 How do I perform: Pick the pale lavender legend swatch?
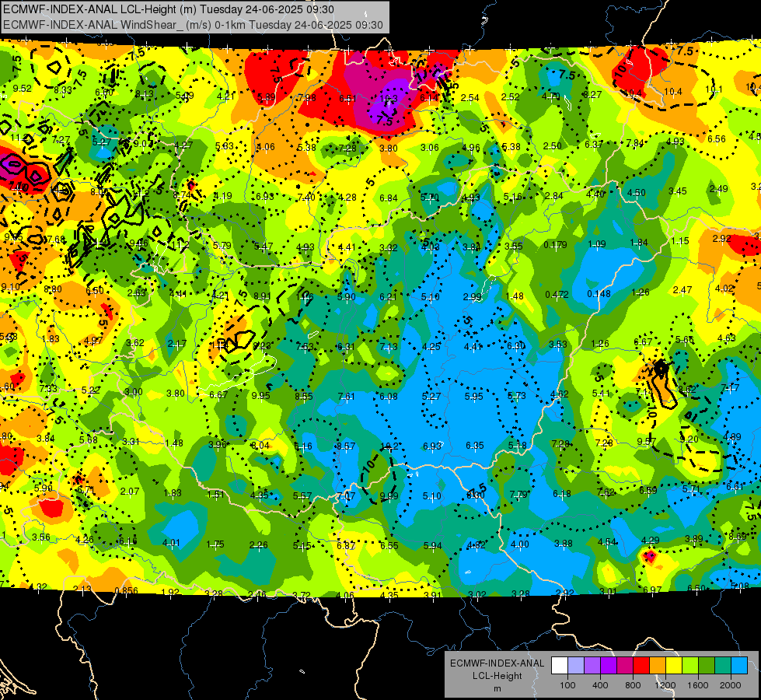click(576, 666)
